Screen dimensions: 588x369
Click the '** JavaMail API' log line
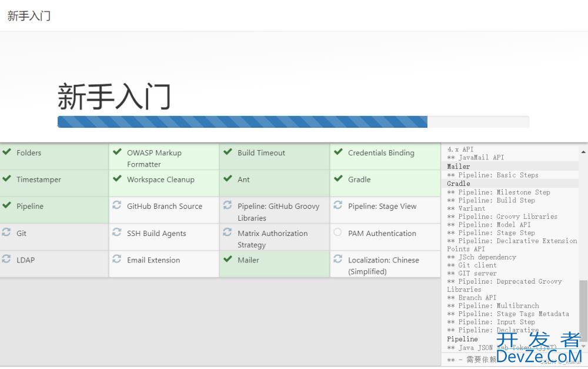point(476,158)
